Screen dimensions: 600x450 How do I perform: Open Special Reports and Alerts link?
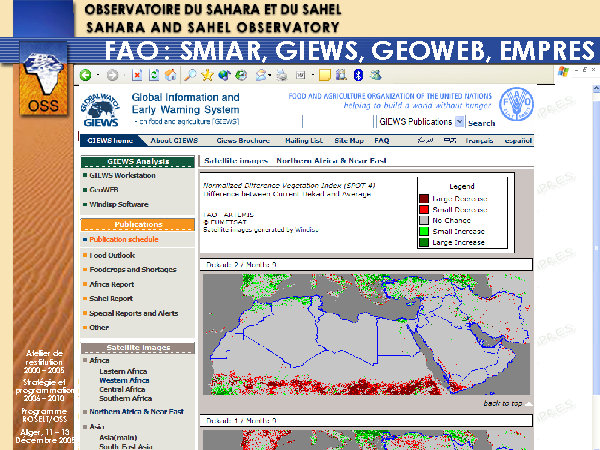pyautogui.click(x=134, y=313)
